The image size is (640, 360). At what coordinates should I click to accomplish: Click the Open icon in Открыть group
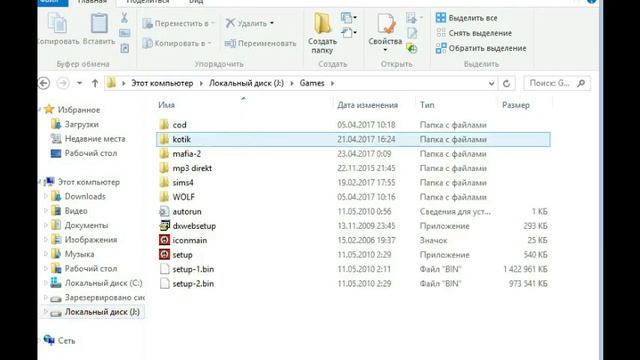413,18
